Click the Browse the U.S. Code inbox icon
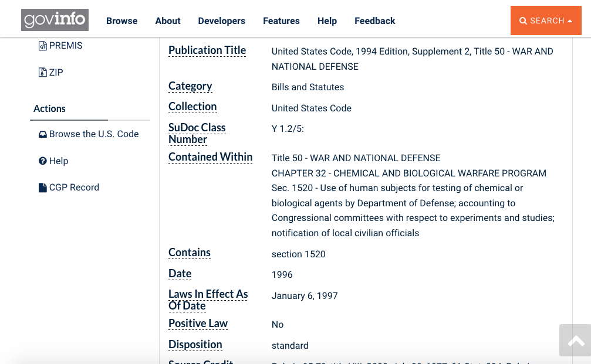The width and height of the screenshot is (591, 364). tap(43, 134)
